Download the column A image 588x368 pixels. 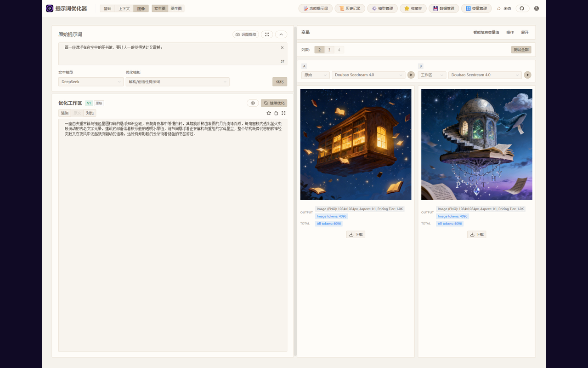(x=356, y=235)
